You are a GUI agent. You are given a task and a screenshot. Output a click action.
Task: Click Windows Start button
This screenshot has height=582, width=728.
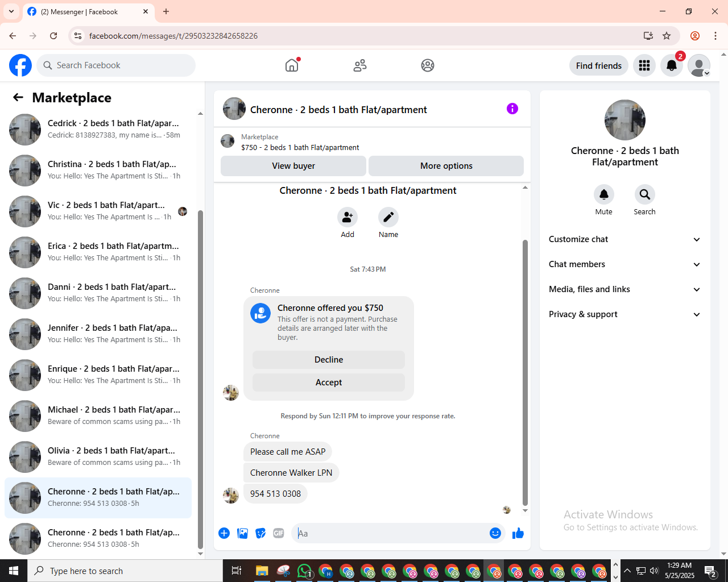coord(14,571)
